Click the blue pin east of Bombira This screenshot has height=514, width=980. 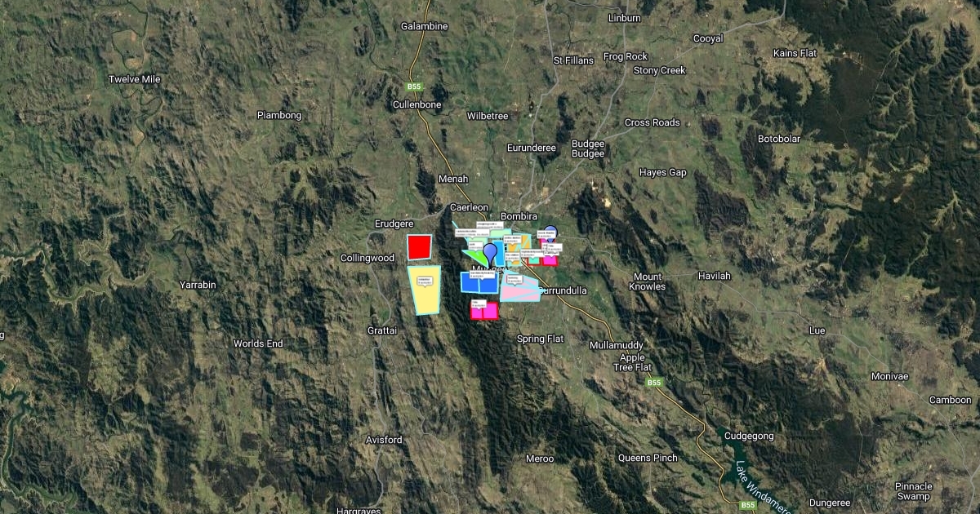tap(550, 233)
